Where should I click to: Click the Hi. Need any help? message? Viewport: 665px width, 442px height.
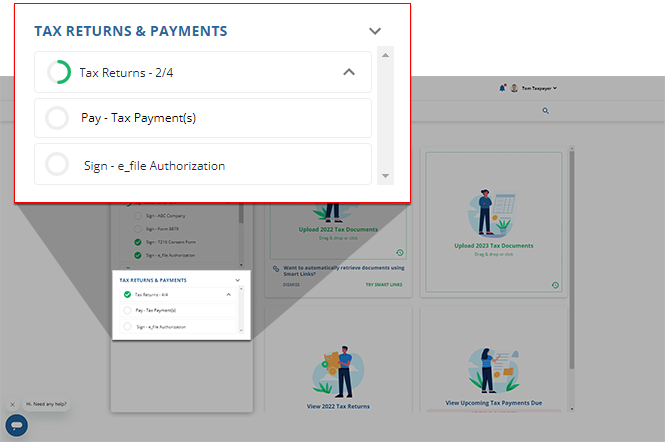(46, 404)
